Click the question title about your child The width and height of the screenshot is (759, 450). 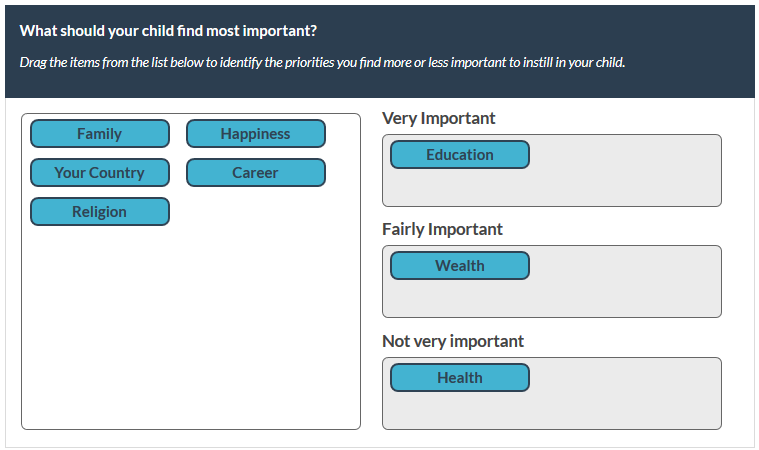coord(168,31)
